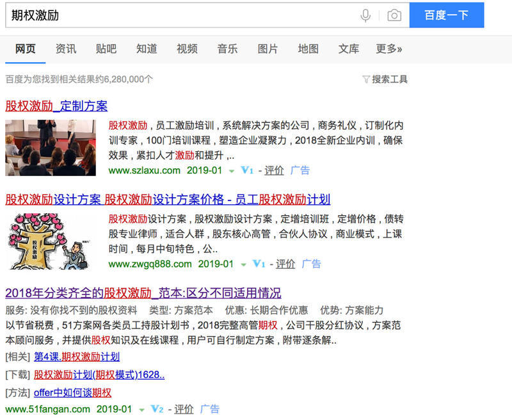Switch to the 文库 tab
512x420 pixels.
tap(348, 49)
